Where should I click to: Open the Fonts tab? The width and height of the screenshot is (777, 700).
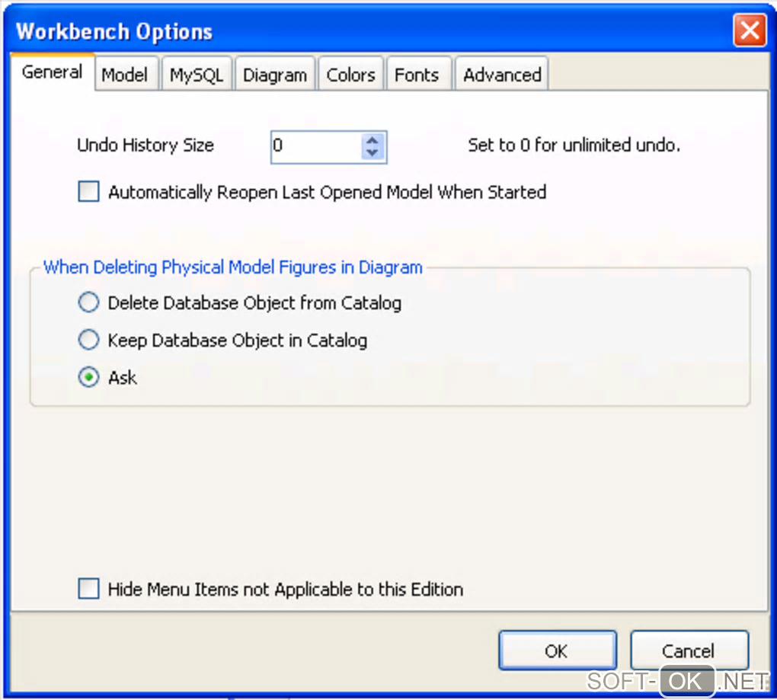pyautogui.click(x=417, y=75)
